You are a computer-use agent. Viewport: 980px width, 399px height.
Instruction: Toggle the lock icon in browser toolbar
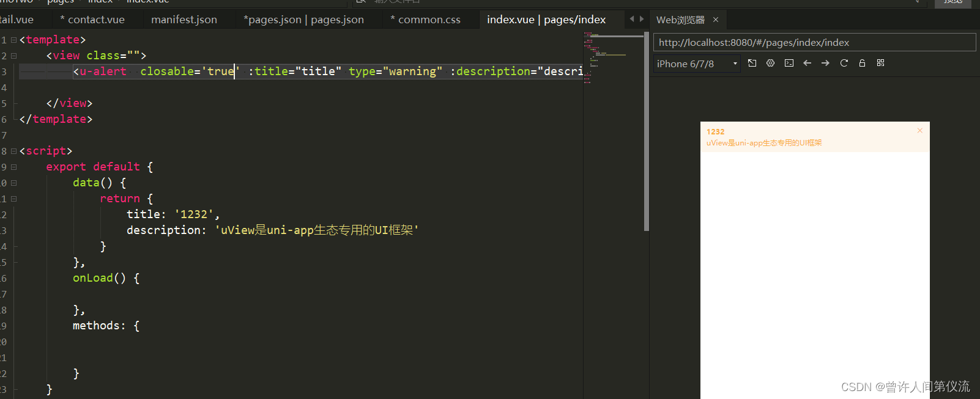pos(862,63)
